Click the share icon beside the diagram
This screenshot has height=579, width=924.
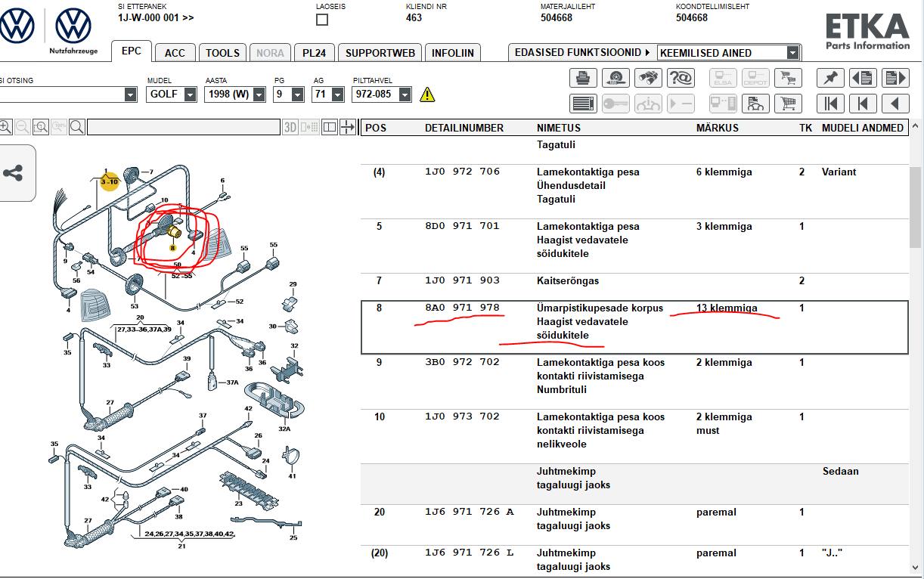click(x=13, y=173)
